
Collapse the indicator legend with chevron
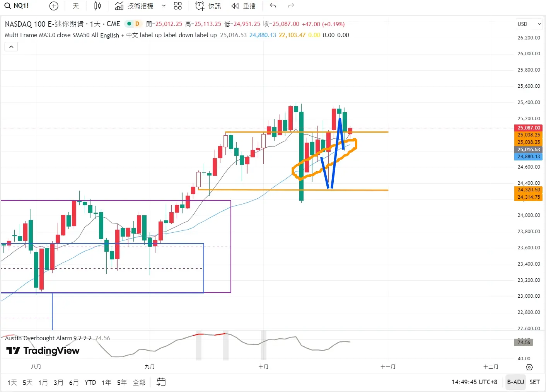pos(11,47)
